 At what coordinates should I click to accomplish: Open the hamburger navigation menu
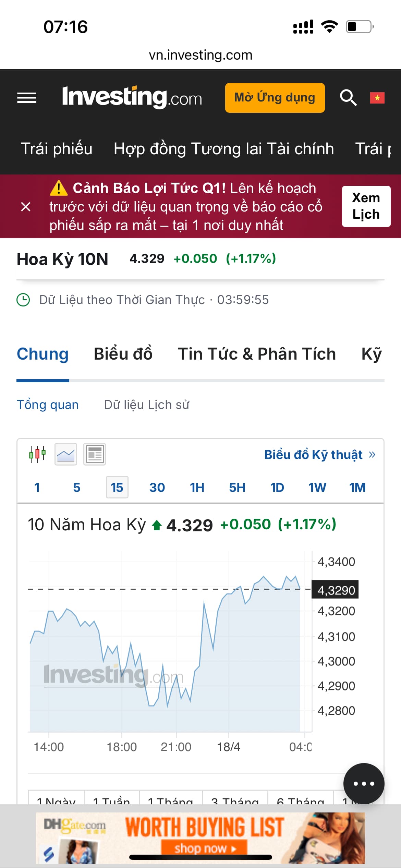pos(27,98)
